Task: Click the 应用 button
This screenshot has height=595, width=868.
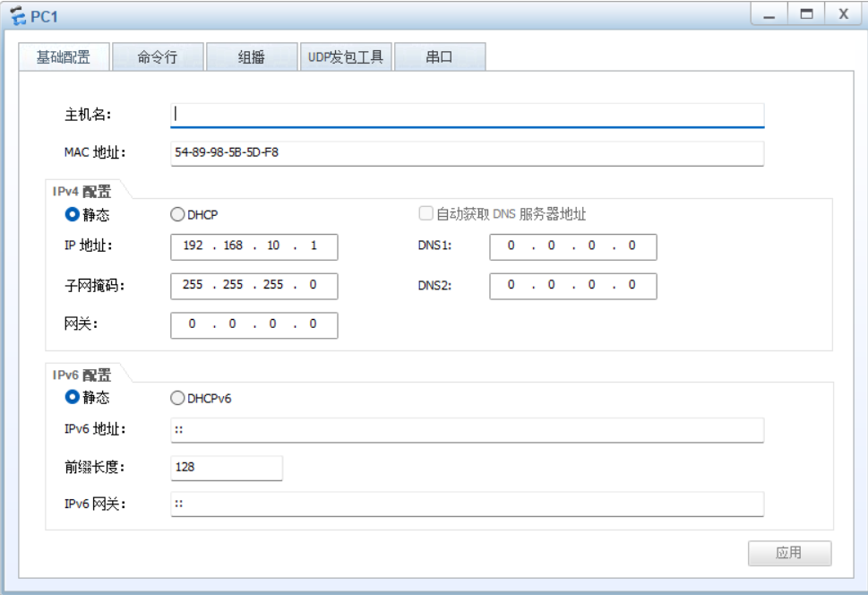Action: (789, 553)
